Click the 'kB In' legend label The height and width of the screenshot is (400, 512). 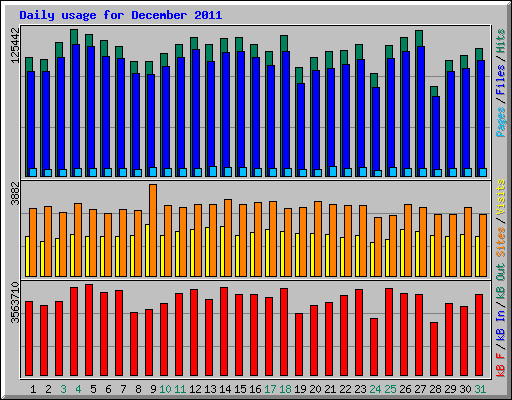[501, 326]
